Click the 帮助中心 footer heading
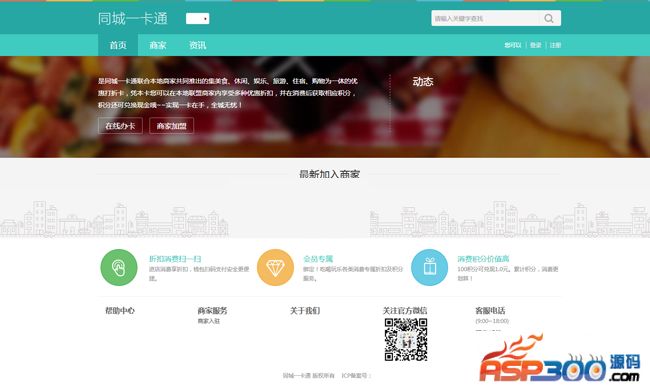The image size is (650, 386). click(120, 311)
